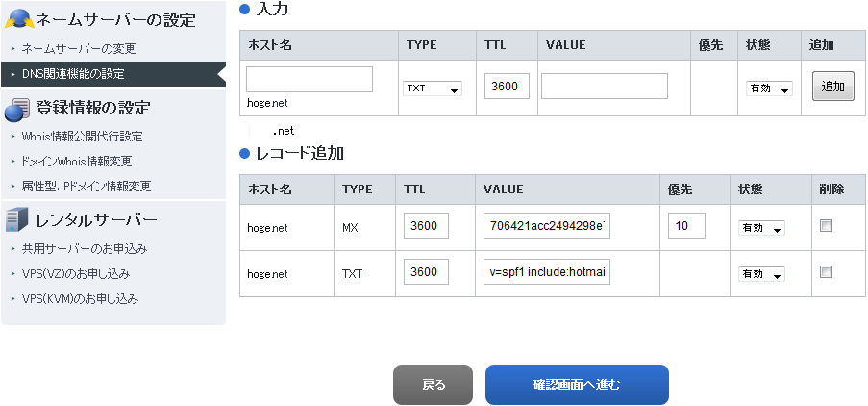The image size is (868, 406).
Task: Click the rental server tower icon
Action: [x=16, y=220]
